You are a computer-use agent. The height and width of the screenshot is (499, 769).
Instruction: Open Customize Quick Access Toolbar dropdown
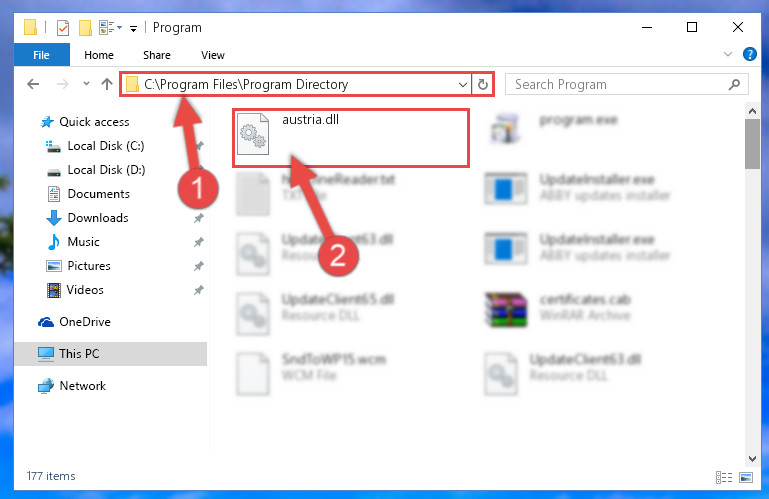point(133,29)
